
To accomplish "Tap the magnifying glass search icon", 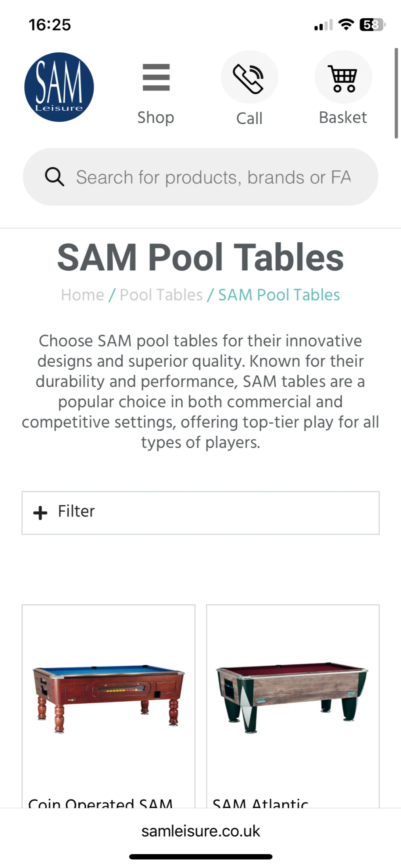I will tap(54, 177).
